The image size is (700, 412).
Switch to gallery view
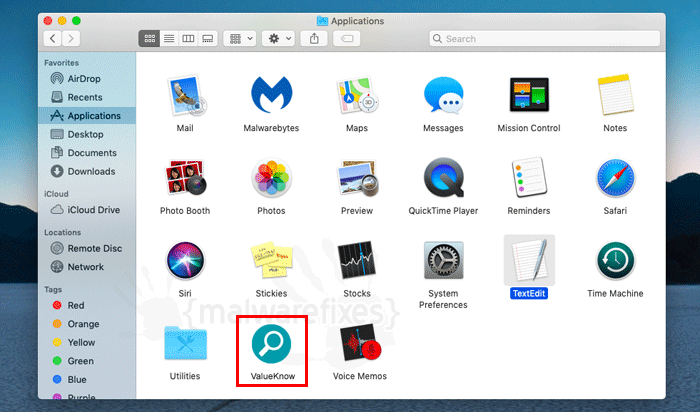pyautogui.click(x=208, y=39)
